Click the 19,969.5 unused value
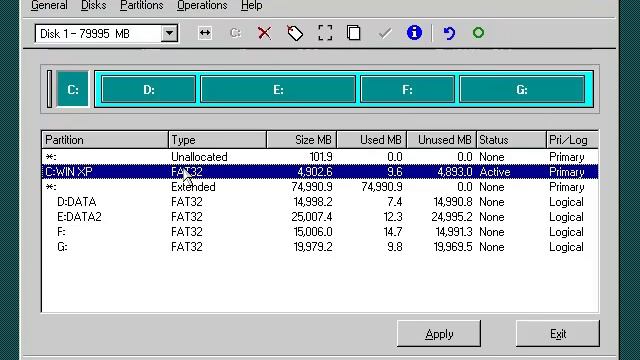 click(453, 247)
